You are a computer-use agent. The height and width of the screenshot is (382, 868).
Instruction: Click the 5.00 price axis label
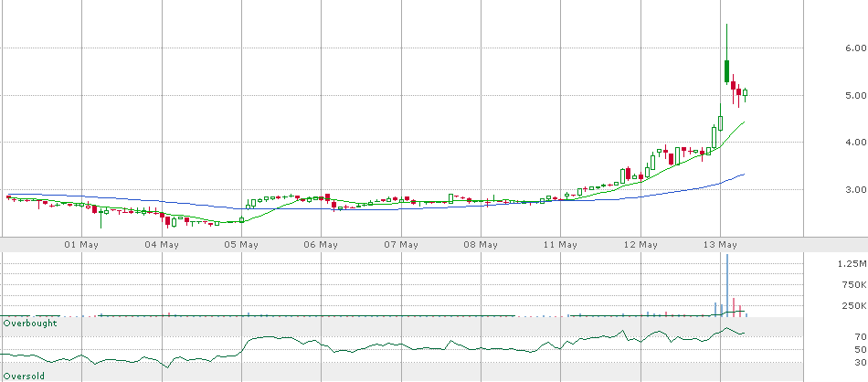(856, 95)
